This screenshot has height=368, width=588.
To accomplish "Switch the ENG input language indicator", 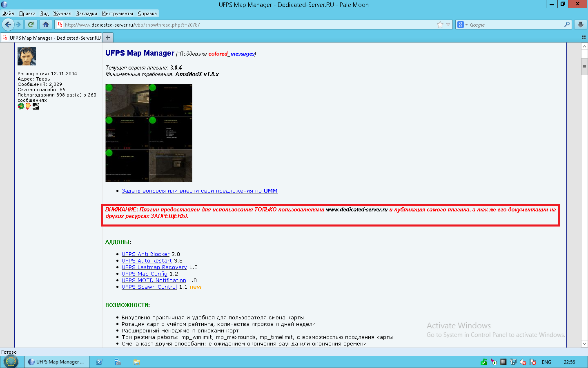I will tap(546, 362).
